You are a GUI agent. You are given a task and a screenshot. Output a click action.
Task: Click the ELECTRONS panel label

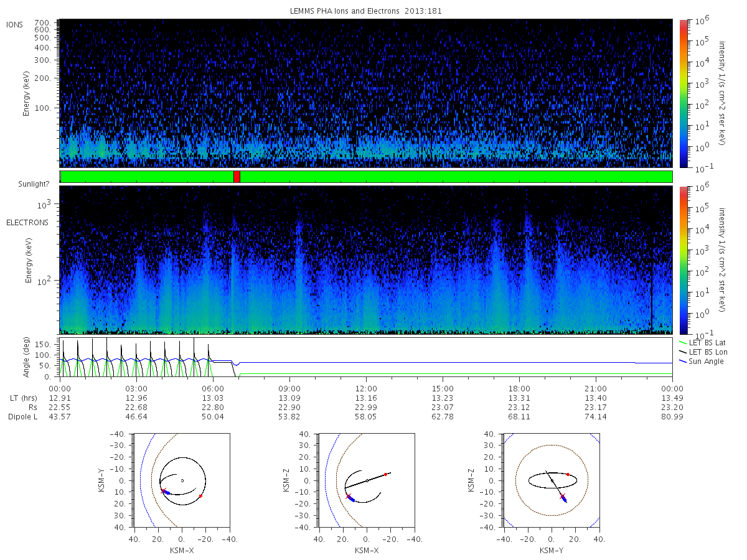[27, 222]
